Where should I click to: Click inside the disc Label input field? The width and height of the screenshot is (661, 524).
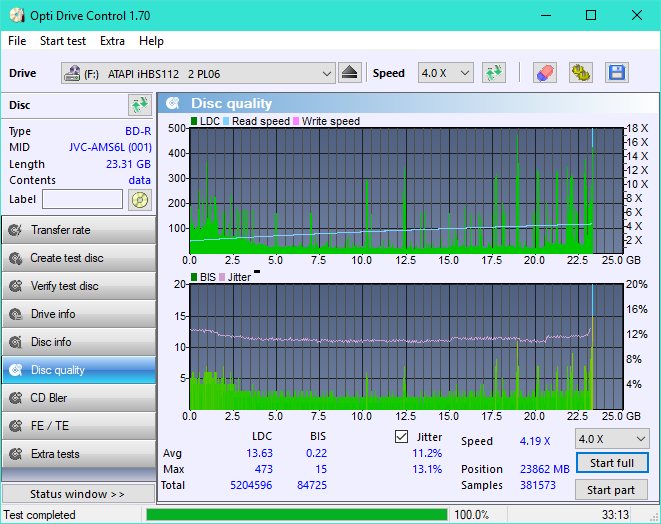[x=83, y=199]
